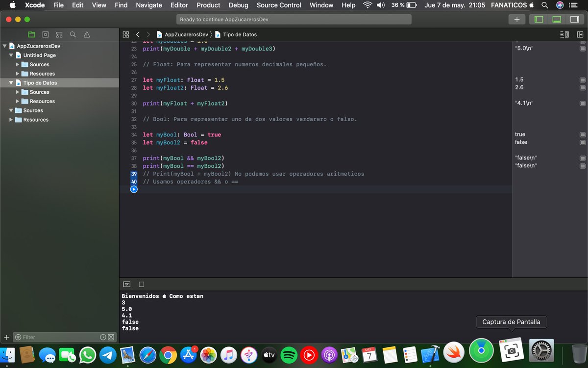Expand Sources under Untitled Page

(x=18, y=64)
